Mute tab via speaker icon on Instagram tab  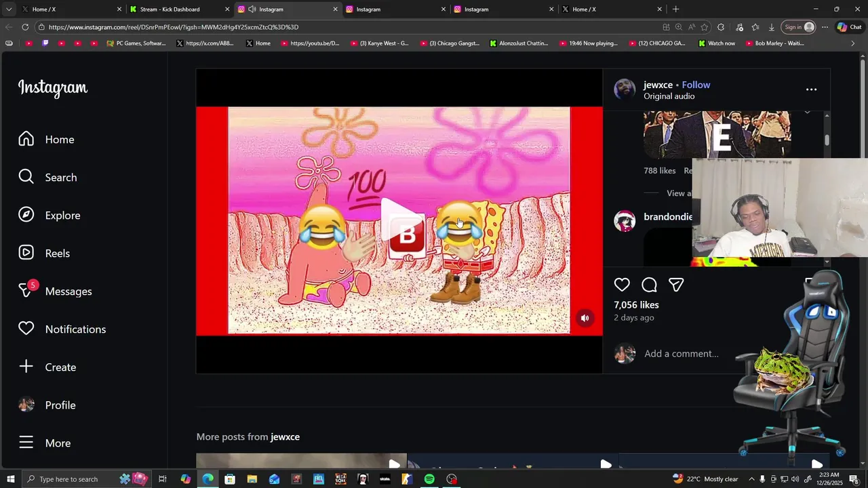pos(252,9)
